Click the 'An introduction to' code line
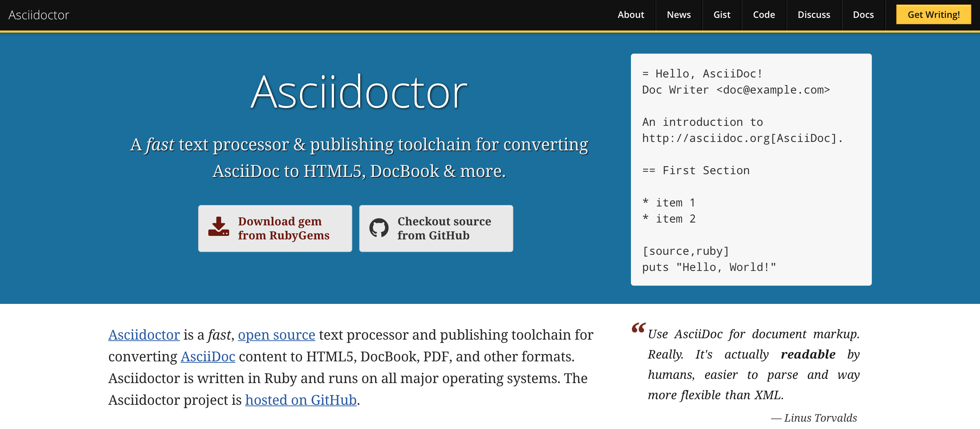The width and height of the screenshot is (980, 429). (702, 122)
